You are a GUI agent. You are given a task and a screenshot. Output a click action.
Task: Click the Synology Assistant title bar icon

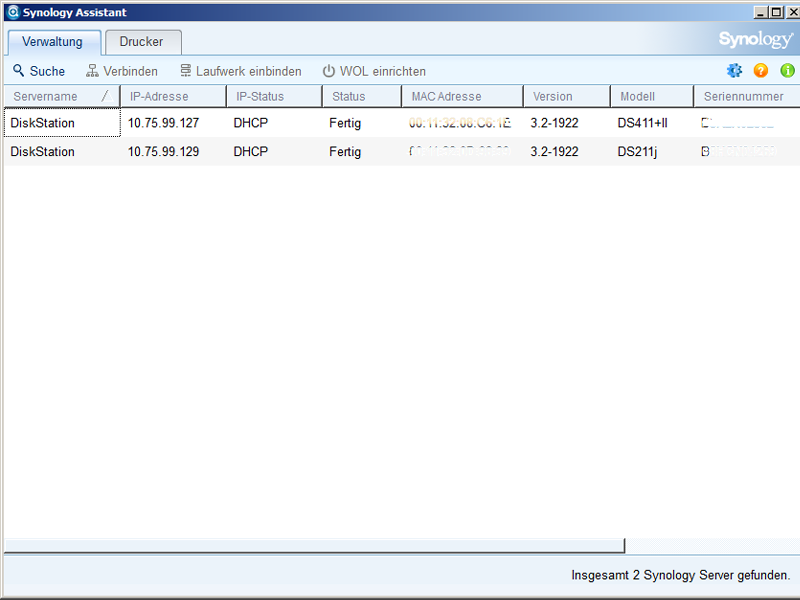tap(13, 12)
